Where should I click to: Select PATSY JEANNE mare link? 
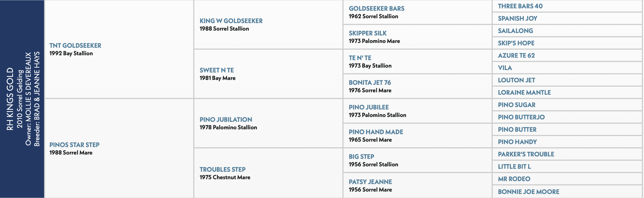370,182
